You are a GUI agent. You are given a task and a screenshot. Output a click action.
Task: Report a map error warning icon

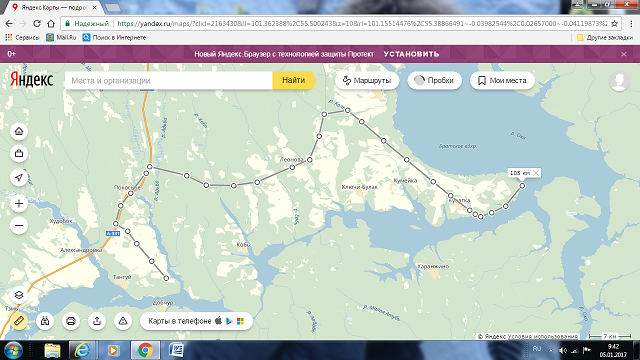pos(123,321)
